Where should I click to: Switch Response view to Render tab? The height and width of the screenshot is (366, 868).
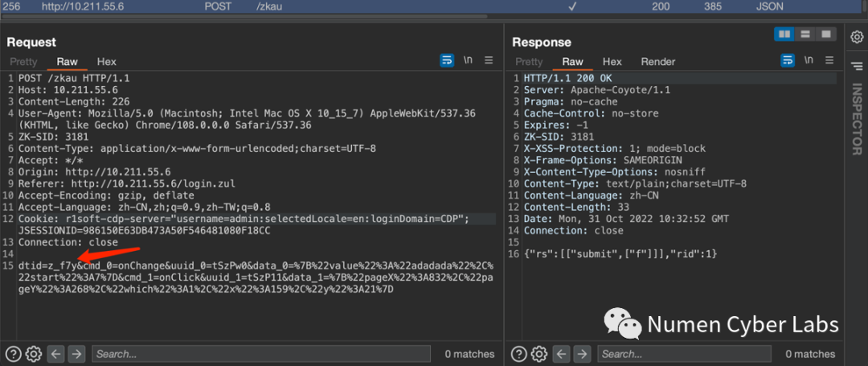pyautogui.click(x=658, y=61)
